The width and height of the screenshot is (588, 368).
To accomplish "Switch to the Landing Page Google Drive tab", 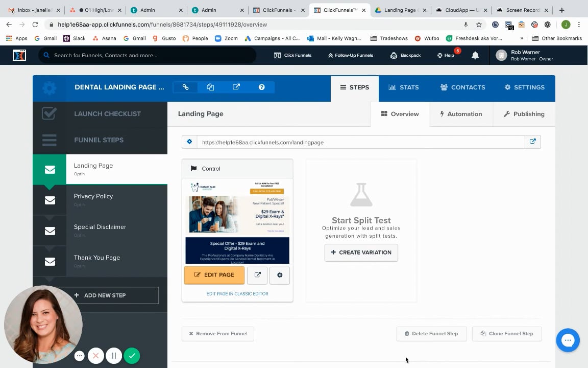I will (x=401, y=10).
